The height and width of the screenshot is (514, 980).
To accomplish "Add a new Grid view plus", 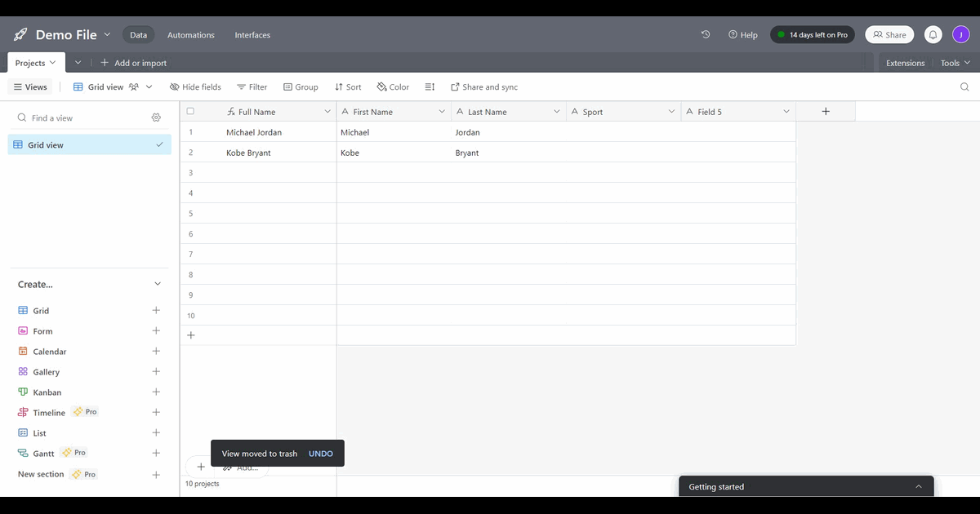I will [156, 310].
